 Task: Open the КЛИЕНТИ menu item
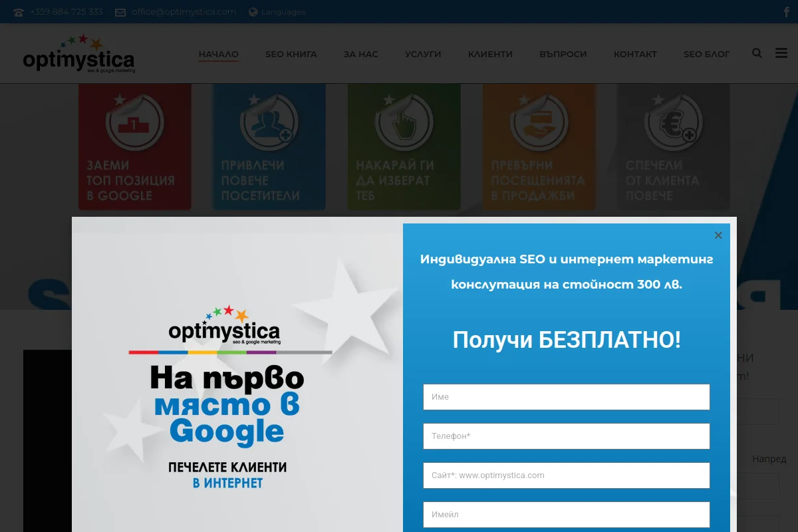point(490,55)
